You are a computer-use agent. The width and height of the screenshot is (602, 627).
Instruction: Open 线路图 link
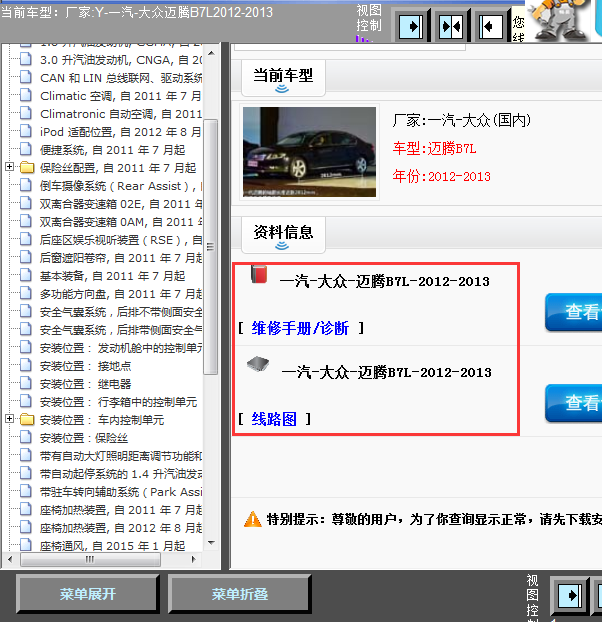274,419
